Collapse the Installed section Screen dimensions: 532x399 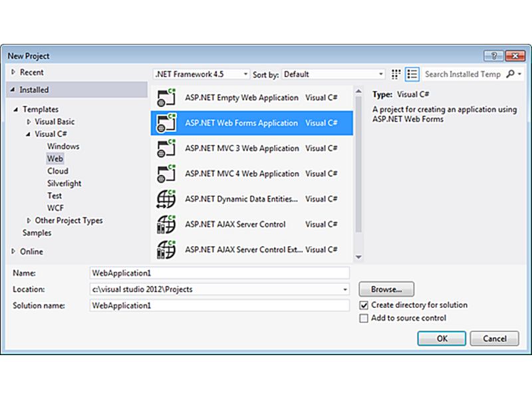coord(13,90)
